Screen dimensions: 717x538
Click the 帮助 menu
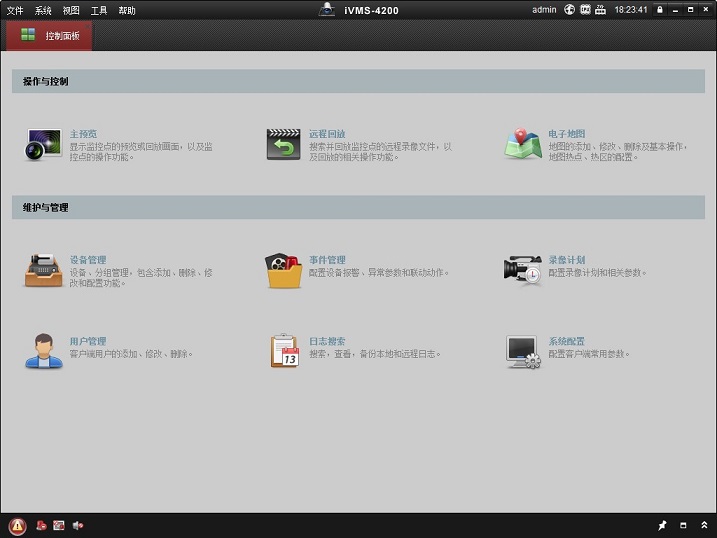click(127, 10)
